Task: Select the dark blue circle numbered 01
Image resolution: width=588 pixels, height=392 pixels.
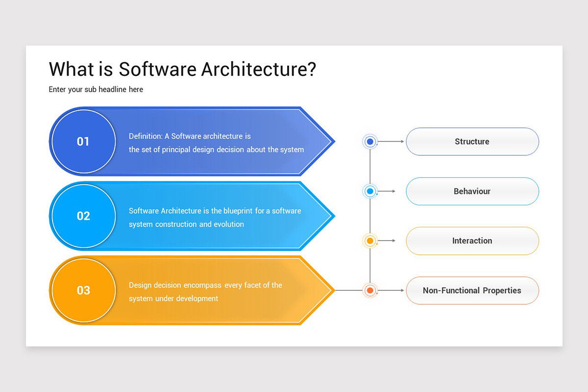Action: click(83, 142)
